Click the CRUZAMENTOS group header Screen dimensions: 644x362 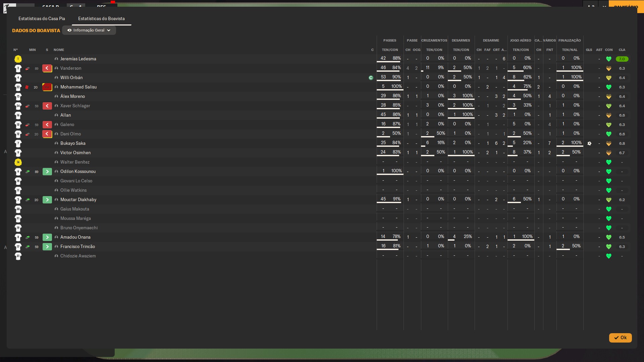(434, 41)
